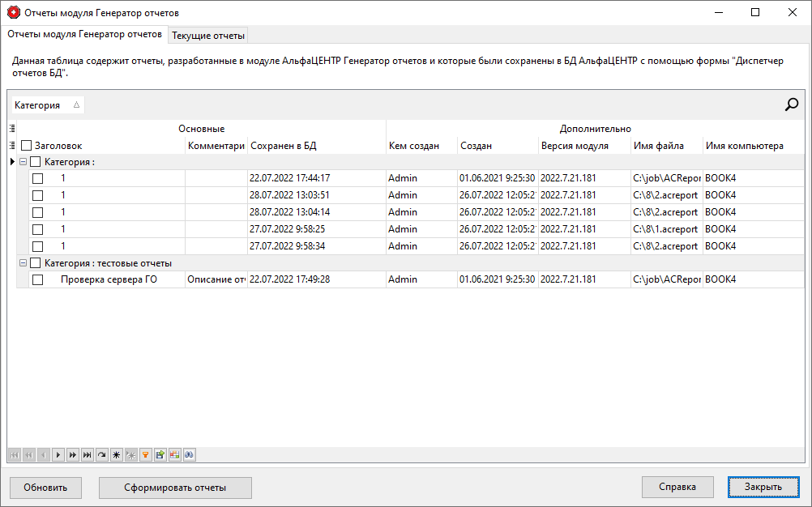
Task: Go to next record arrow
Action: click(x=58, y=454)
